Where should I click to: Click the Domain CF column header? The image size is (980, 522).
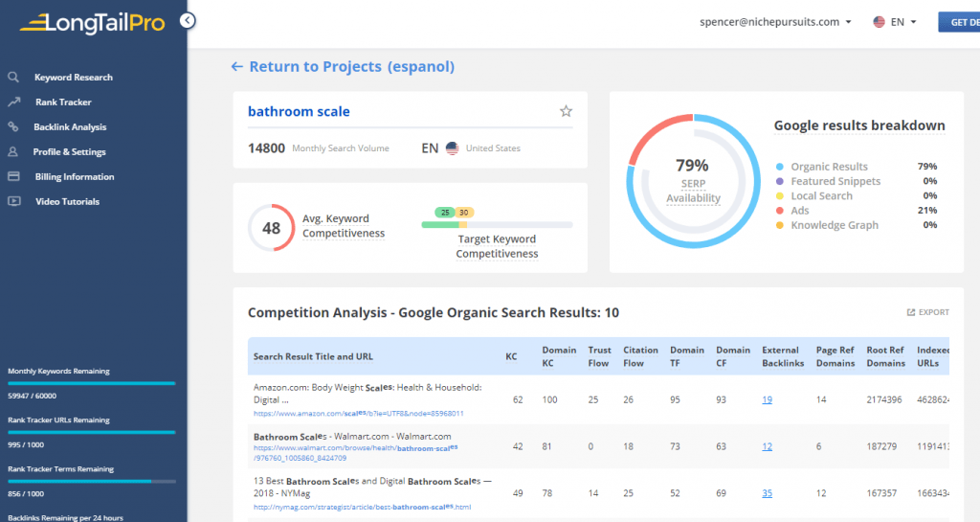(733, 356)
